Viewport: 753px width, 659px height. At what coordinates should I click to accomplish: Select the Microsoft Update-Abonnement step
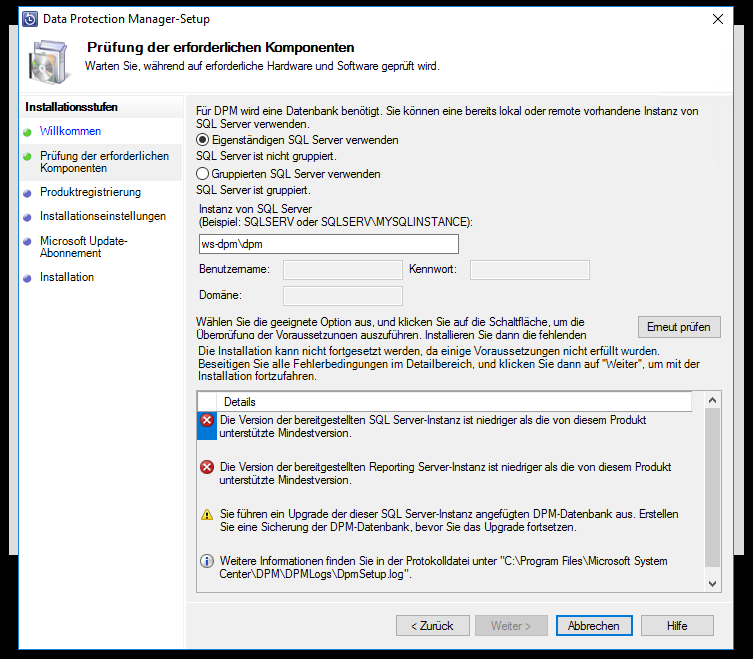[84, 247]
